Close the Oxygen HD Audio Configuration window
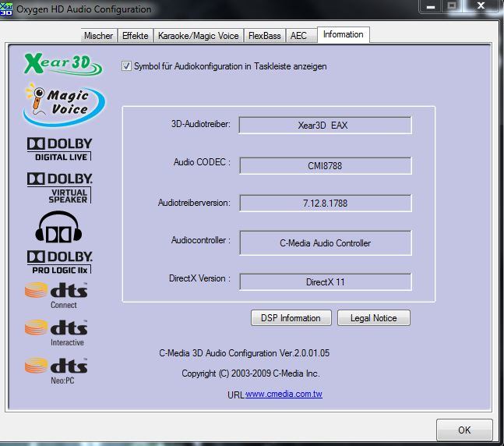The width and height of the screenshot is (504, 446). click(481, 5)
